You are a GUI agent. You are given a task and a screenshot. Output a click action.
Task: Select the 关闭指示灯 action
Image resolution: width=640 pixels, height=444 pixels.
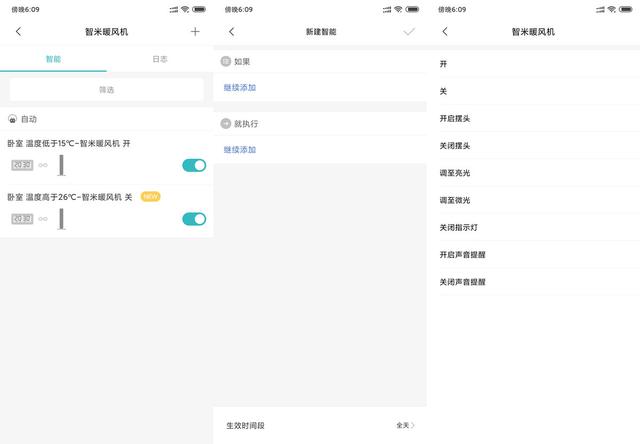tap(533, 227)
